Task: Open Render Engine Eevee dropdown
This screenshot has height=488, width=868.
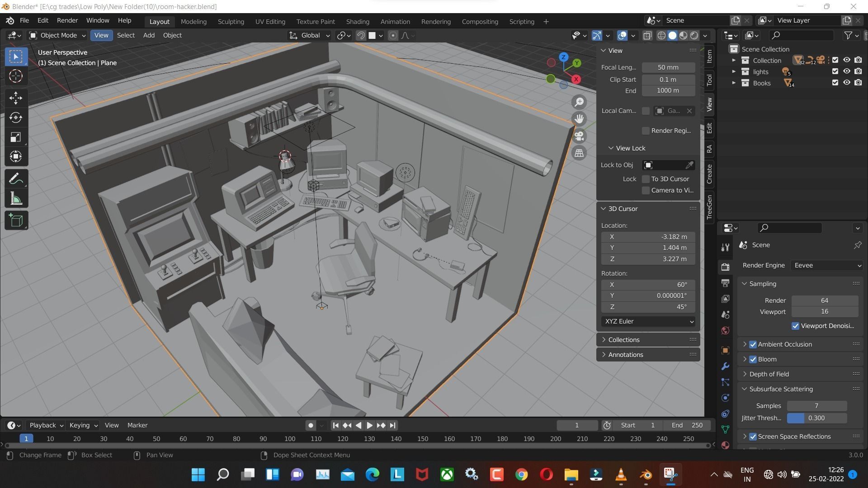Action: pos(826,265)
